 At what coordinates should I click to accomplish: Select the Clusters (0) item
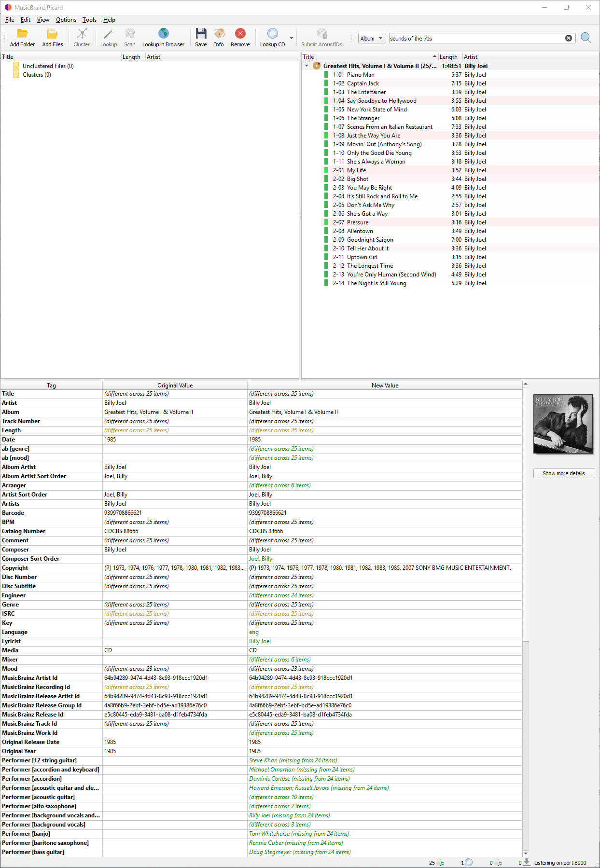click(37, 75)
